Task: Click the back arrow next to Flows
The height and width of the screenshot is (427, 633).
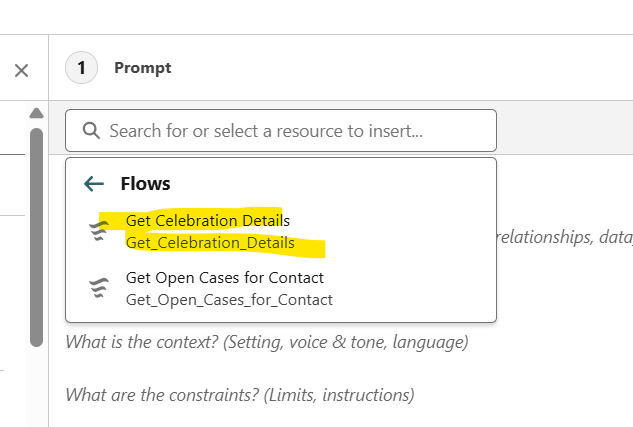Action: pyautogui.click(x=94, y=184)
